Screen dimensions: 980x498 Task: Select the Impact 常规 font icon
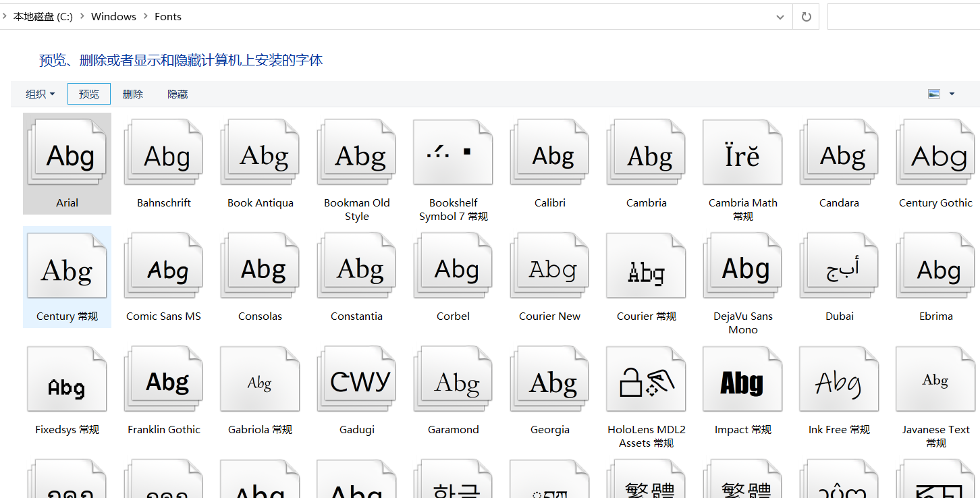(x=742, y=379)
